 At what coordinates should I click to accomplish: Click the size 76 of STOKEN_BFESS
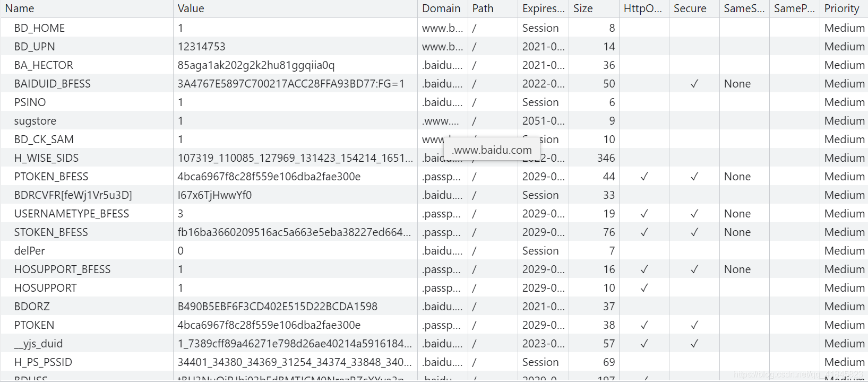click(x=609, y=232)
